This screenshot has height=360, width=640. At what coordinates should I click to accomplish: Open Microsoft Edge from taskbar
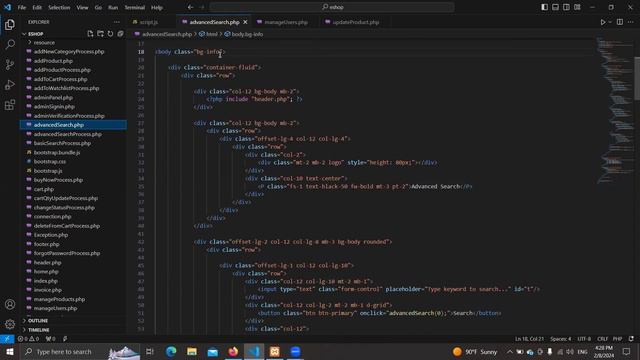point(171,351)
